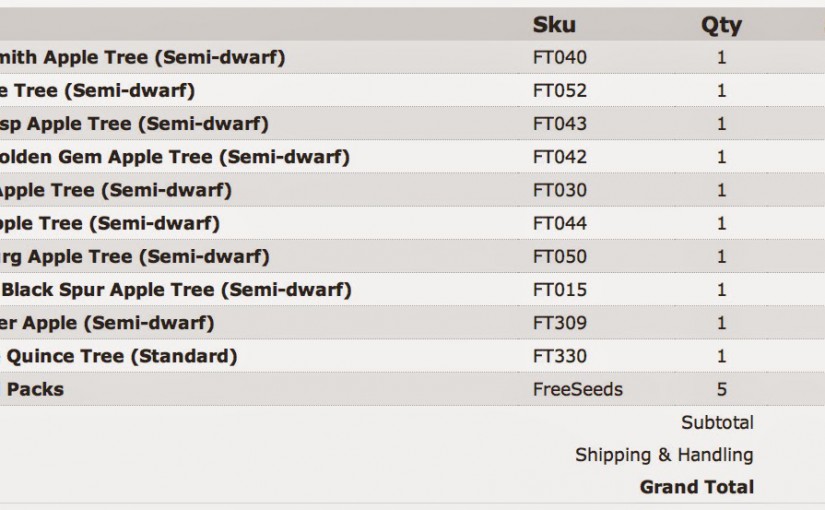Select the FT330 SKU cell
825x510 pixels.
pos(560,356)
